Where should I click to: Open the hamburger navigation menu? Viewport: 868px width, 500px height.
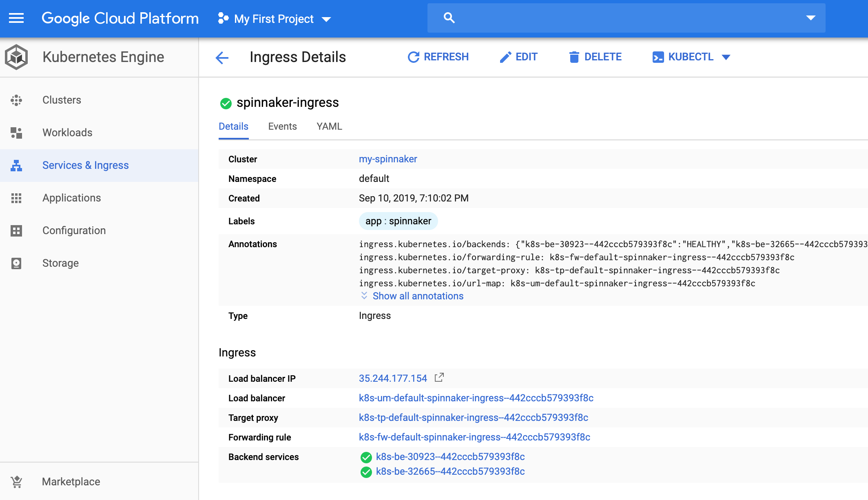[16, 18]
